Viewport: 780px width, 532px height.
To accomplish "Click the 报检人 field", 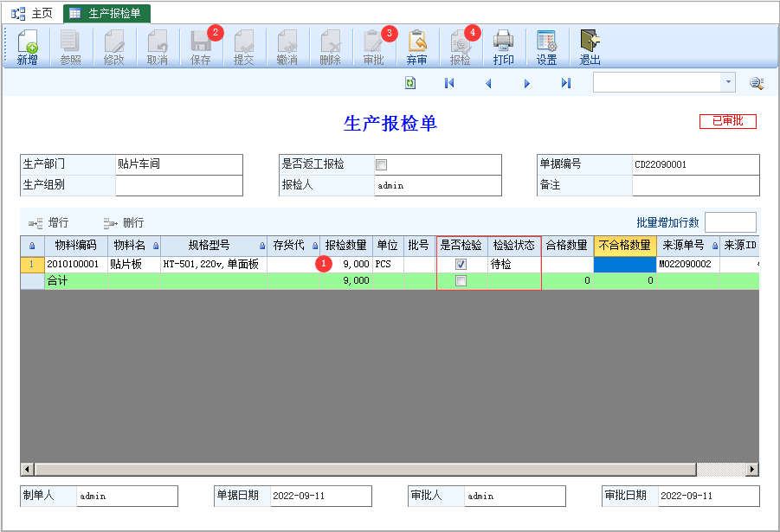I will click(438, 185).
